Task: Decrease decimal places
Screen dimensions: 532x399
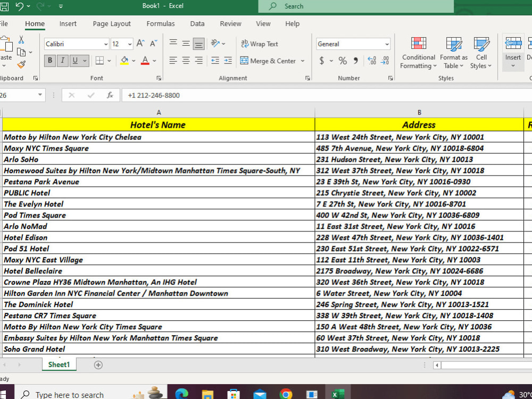Action: coord(385,61)
